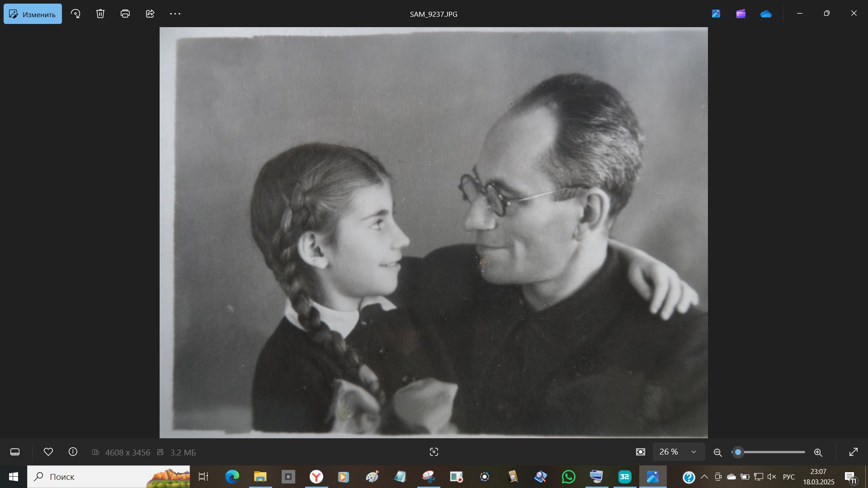
Task: Click the active Photos app taskbar icon
Action: point(653,477)
